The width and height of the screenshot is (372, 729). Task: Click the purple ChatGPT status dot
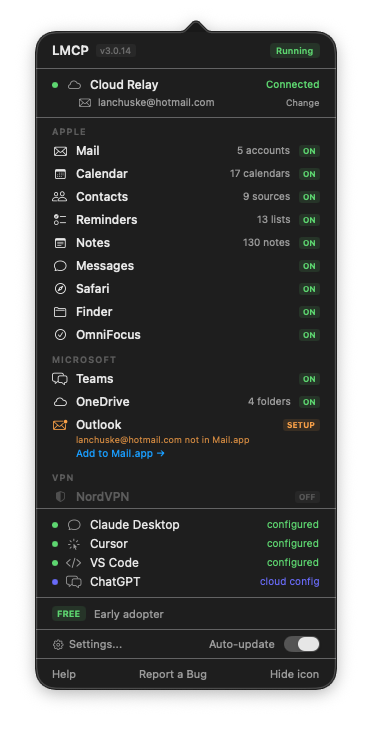55,582
